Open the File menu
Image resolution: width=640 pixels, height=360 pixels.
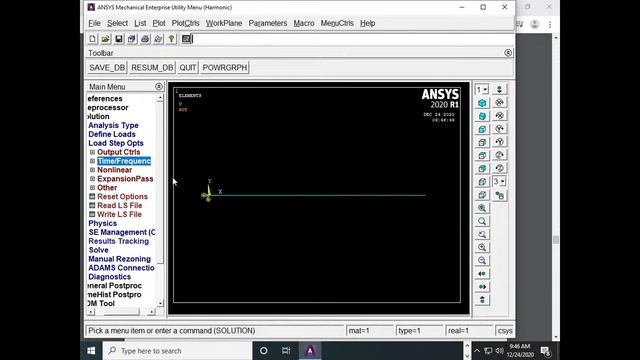point(94,23)
